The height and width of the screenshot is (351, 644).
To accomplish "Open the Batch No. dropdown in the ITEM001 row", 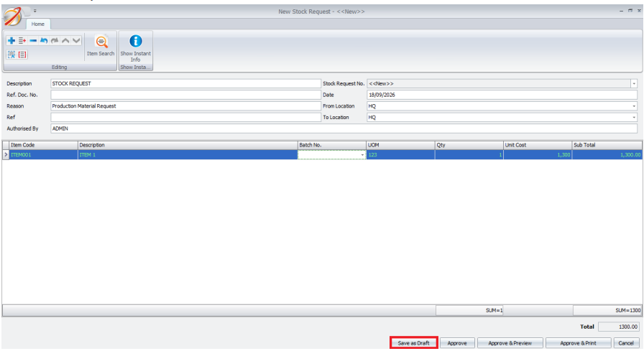I will (x=362, y=155).
